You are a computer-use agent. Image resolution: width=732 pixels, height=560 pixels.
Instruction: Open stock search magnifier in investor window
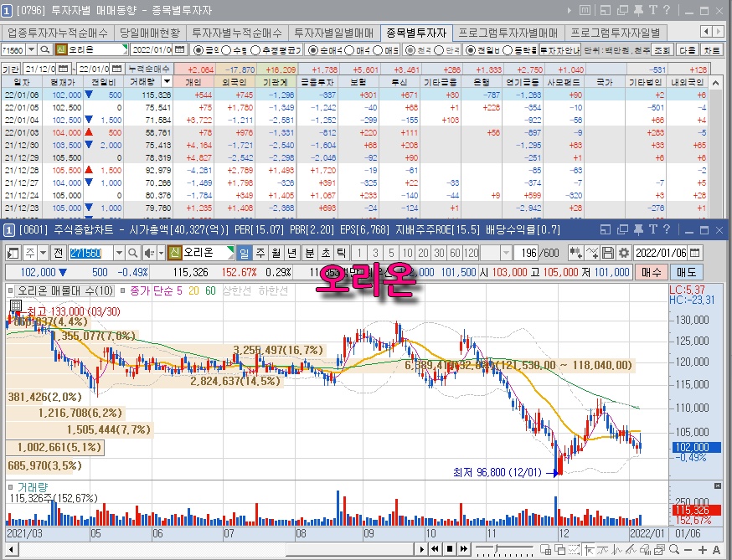coord(45,50)
